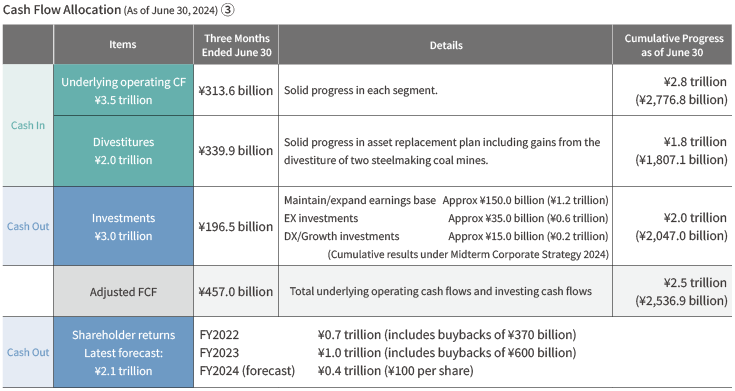Click 'Maintain/expand earnings base' line

pyautogui.click(x=360, y=200)
